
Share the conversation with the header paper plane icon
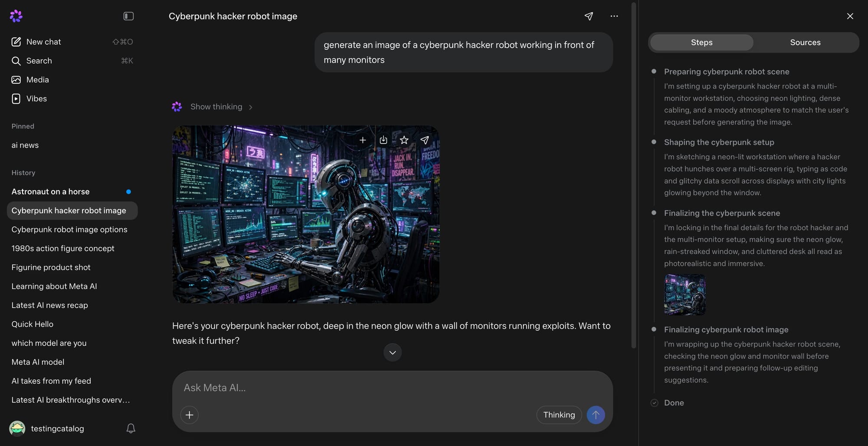tap(589, 16)
